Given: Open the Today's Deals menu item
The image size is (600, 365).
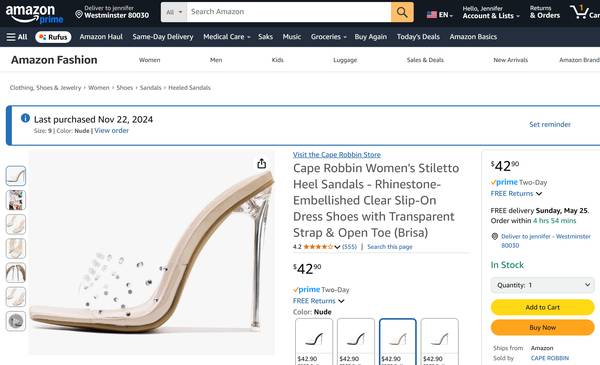Looking at the screenshot, I should [x=418, y=37].
